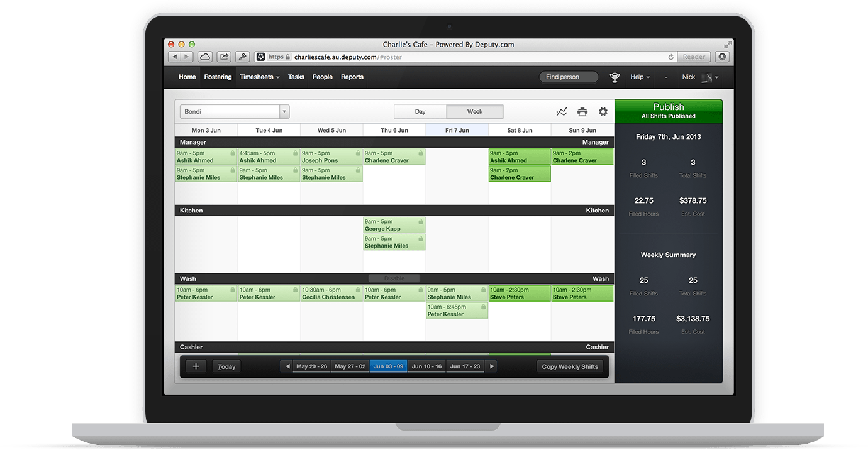Click the print roster icon
Screen dimensions: 868x450
click(582, 112)
